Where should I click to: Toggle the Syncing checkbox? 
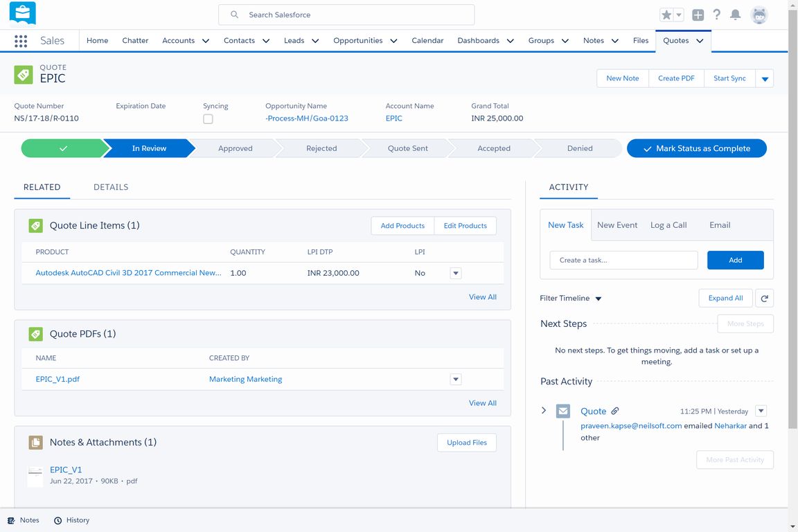coord(208,119)
